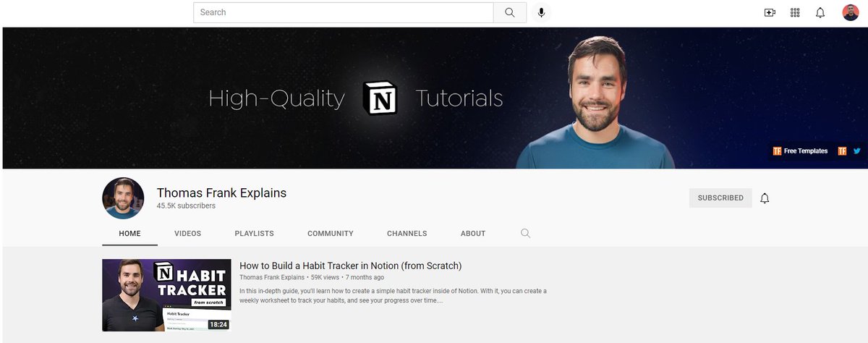Click the 'Thomas Frank Explains' channel heading
Viewport: 868px width, 343px height.
(221, 193)
